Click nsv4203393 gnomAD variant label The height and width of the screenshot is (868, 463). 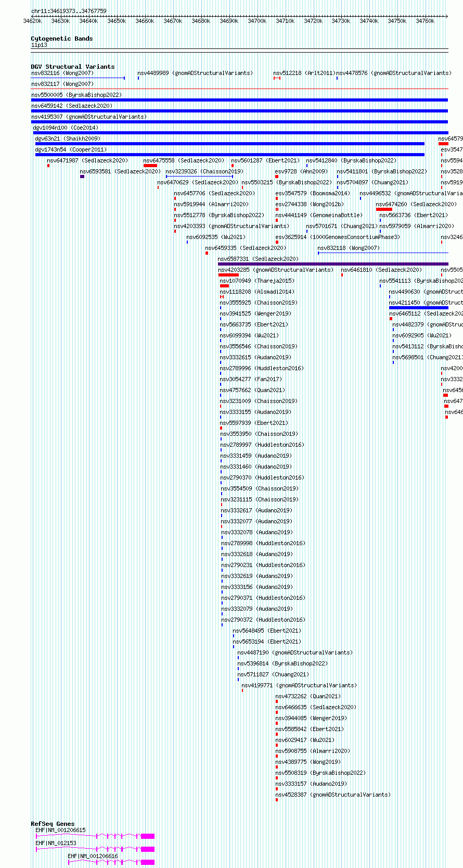231,226
